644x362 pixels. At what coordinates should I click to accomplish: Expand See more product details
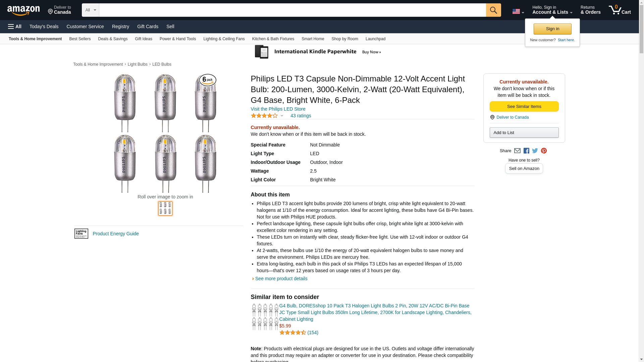click(281, 279)
